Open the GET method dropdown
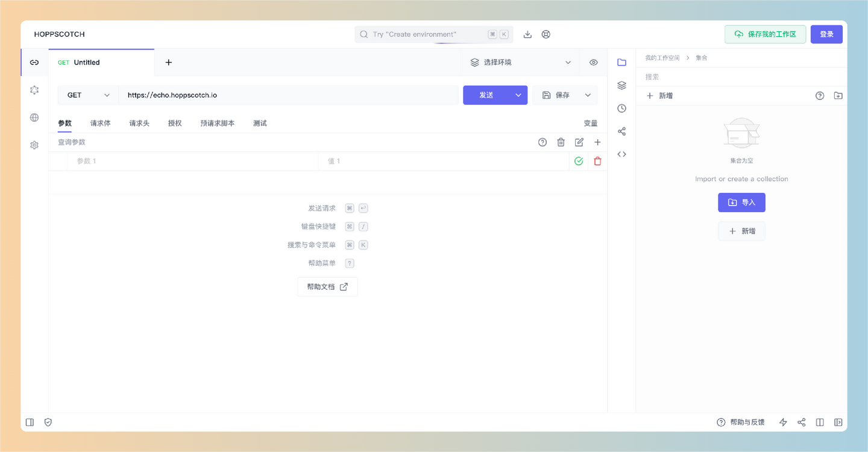 (87, 95)
